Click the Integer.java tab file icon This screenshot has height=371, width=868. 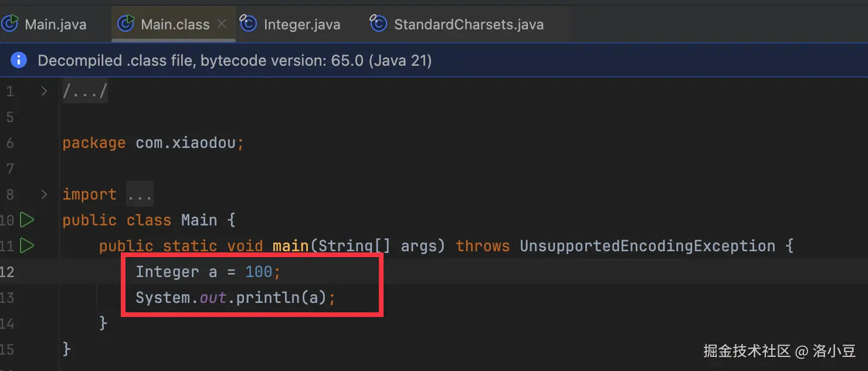tap(249, 24)
